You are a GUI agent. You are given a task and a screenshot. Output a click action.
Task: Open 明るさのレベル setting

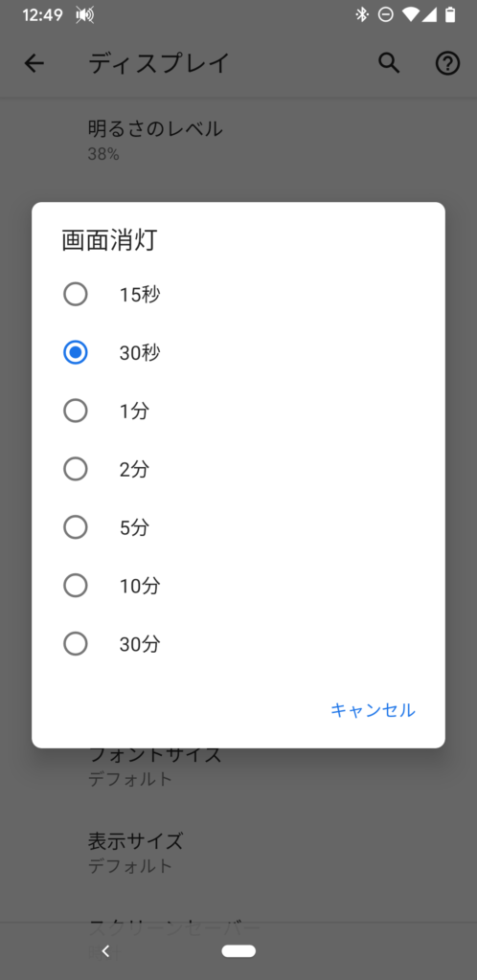[x=238, y=140]
